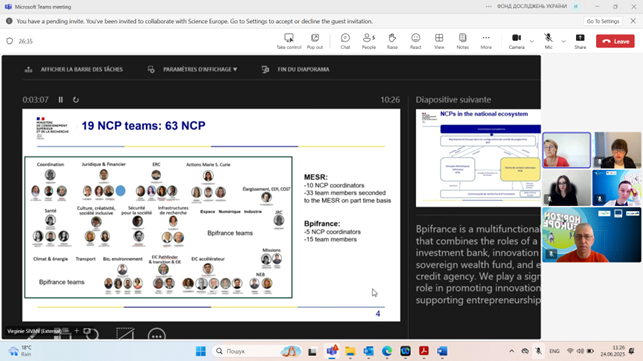The width and height of the screenshot is (643, 361).
Task: Click the next slide preview thumbnail
Action: coord(478,158)
